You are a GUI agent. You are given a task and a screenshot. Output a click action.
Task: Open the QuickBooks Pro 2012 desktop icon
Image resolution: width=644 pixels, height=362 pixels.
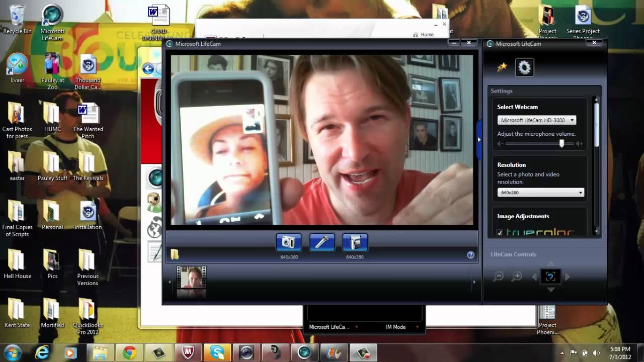[88, 315]
